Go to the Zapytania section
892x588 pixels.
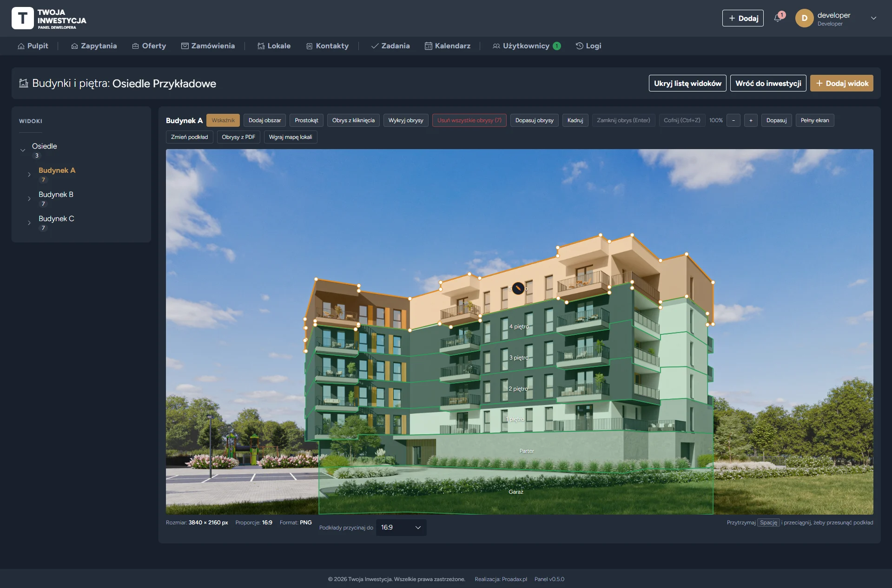pyautogui.click(x=94, y=46)
